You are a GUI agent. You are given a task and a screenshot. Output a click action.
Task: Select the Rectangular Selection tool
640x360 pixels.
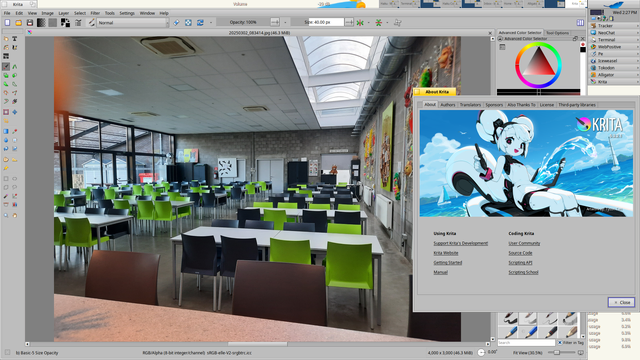6,179
